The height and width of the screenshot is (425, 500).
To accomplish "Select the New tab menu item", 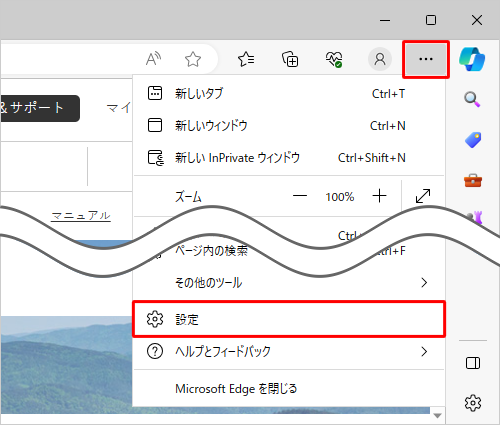I will click(x=289, y=93).
